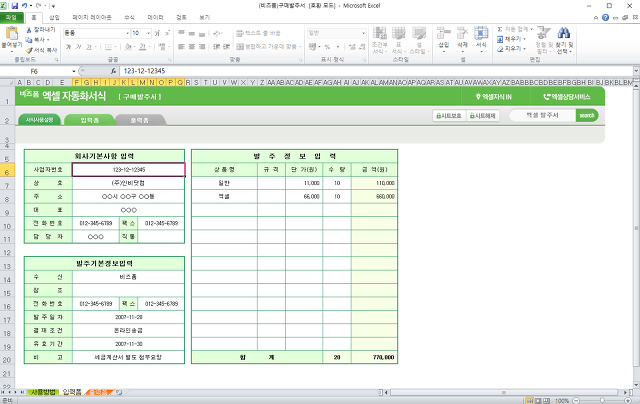
Task: Open the font size dropdown showing 10
Action: pos(149,33)
